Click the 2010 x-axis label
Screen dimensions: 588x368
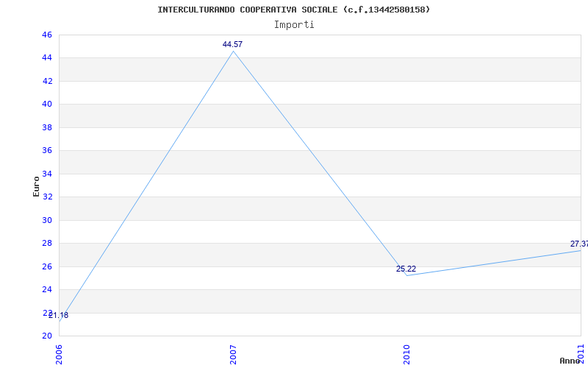407,354
